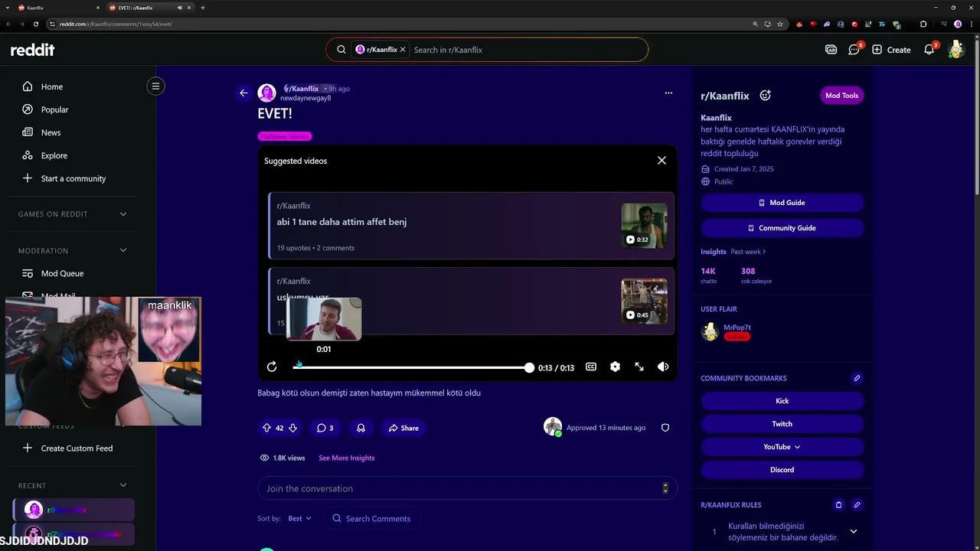
Task: Open the chat messages icon
Action: pyautogui.click(x=854, y=50)
